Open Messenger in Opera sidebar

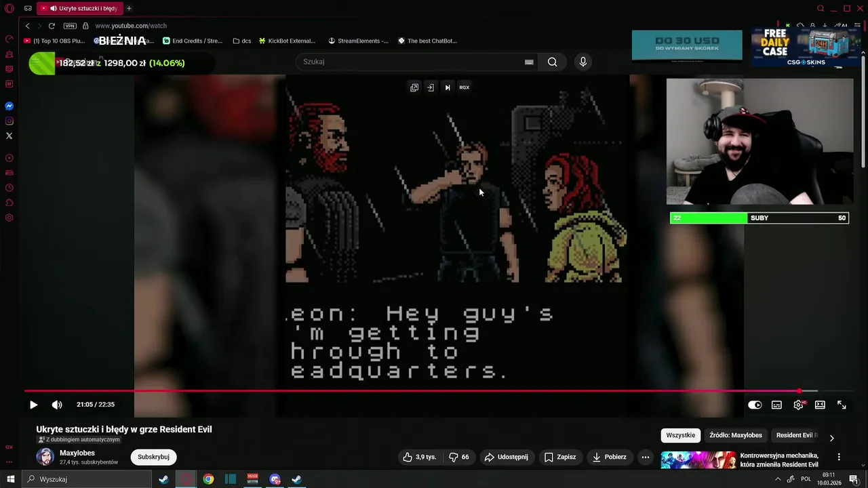[9, 106]
